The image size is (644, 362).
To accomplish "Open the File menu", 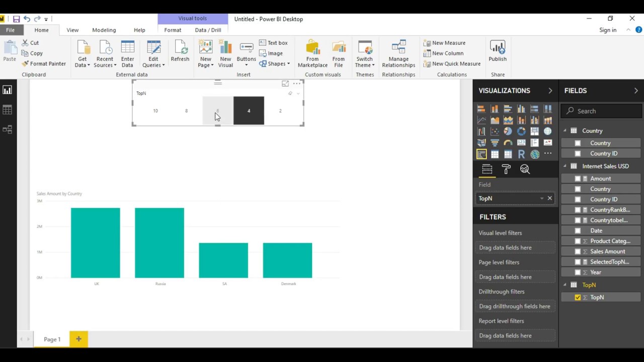I will [10, 30].
